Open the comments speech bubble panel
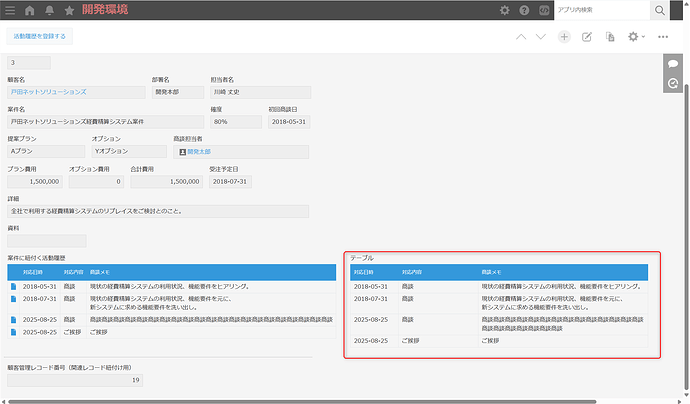 pos(672,64)
